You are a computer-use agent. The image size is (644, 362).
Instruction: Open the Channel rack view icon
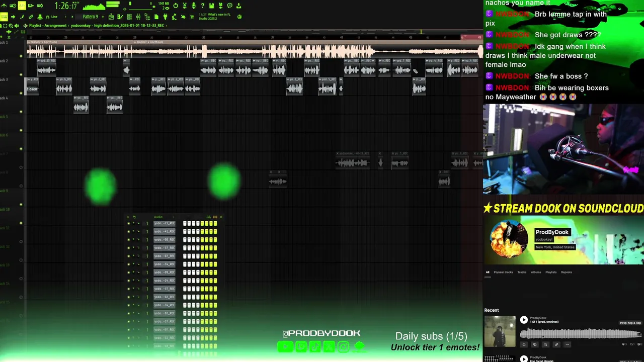click(x=129, y=17)
